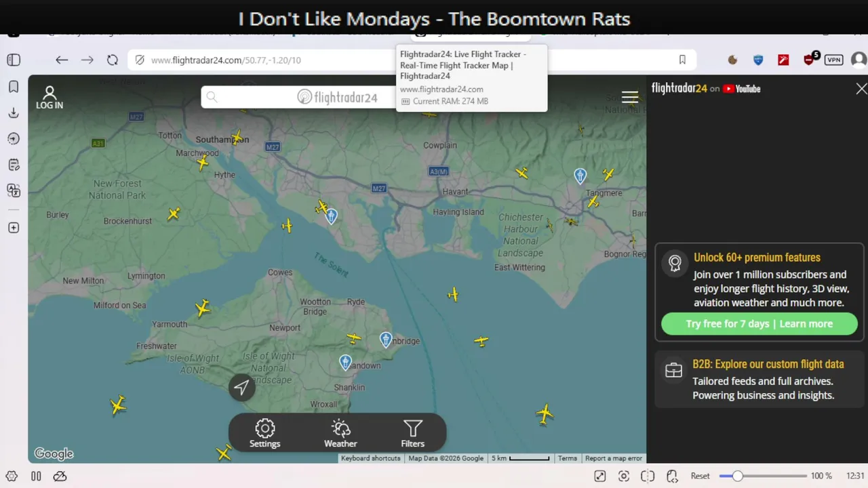Image resolution: width=868 pixels, height=488 pixels.
Task: Select the aircraft just west of Bembridge pin
Action: 354,338
